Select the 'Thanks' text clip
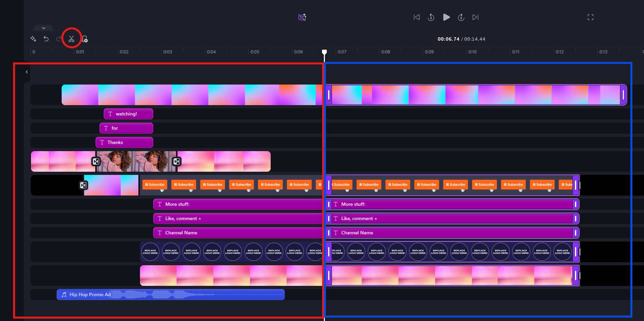The height and width of the screenshot is (321, 644). 124,142
